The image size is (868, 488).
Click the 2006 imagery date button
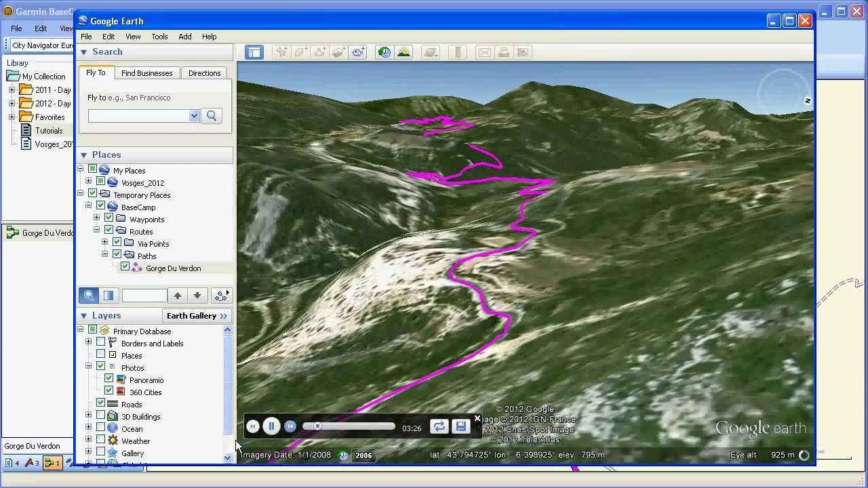363,455
